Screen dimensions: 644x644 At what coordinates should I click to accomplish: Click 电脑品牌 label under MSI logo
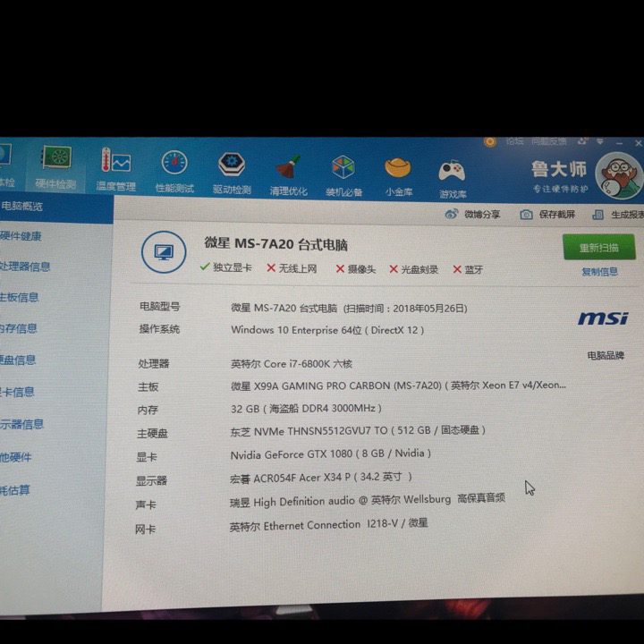(606, 355)
